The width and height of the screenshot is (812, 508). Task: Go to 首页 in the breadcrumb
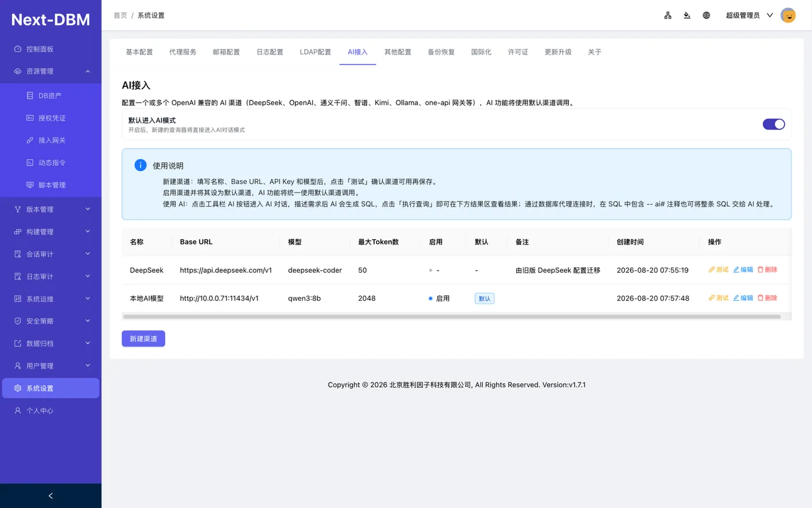point(121,16)
